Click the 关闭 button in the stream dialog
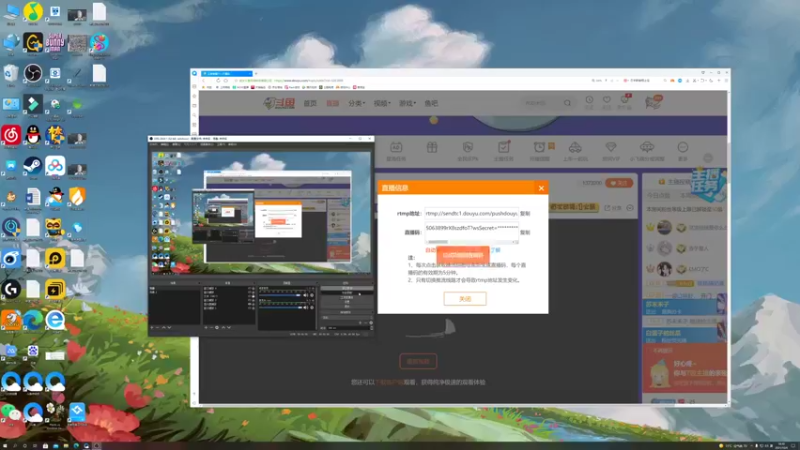Image resolution: width=800 pixels, height=450 pixels. pyautogui.click(x=465, y=298)
